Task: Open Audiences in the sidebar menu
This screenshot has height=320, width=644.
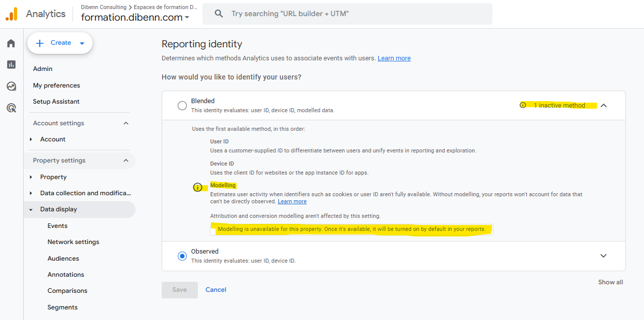Action: coord(63,258)
